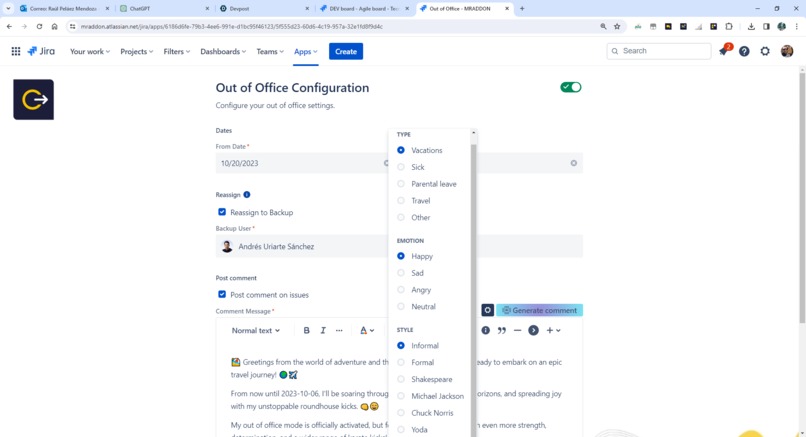Open a new browser tab

(x=522, y=9)
